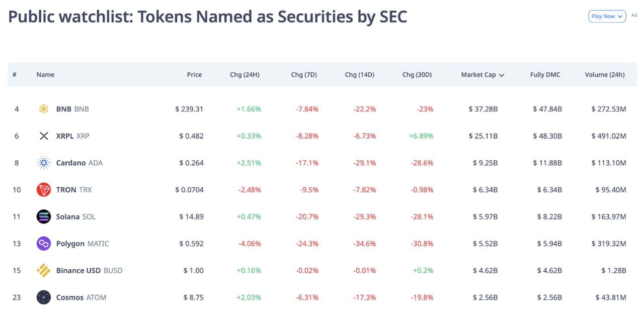Sort by Volume (24h) column header
644x319 pixels.
click(604, 75)
